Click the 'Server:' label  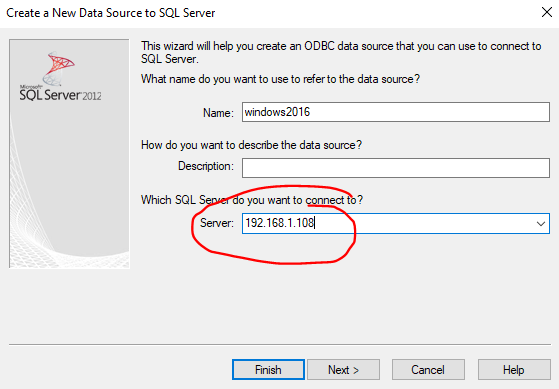(x=217, y=223)
